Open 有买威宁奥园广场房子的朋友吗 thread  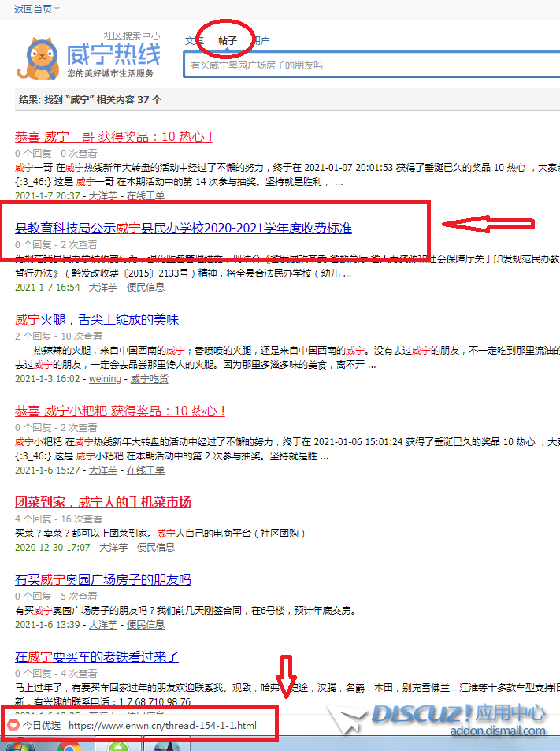pos(103,580)
